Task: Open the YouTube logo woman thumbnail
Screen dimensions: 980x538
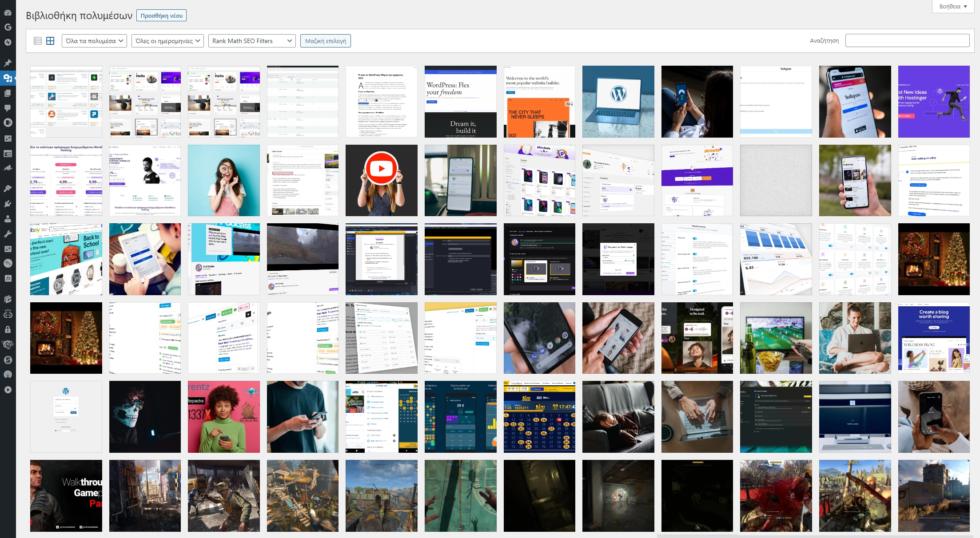Action: pyautogui.click(x=381, y=180)
